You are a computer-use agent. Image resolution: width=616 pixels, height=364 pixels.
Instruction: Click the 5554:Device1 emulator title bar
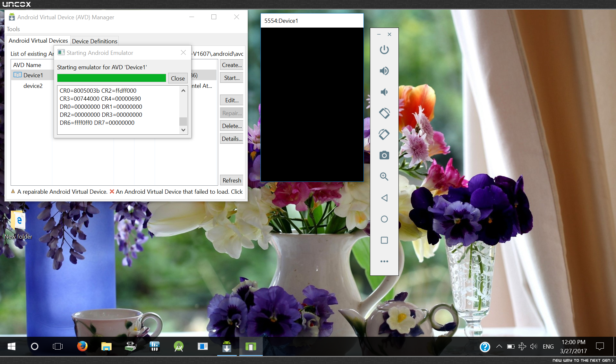312,21
